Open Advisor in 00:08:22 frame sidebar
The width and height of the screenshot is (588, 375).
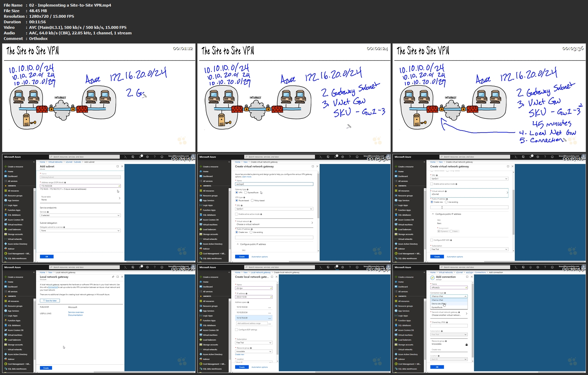click(9, 359)
